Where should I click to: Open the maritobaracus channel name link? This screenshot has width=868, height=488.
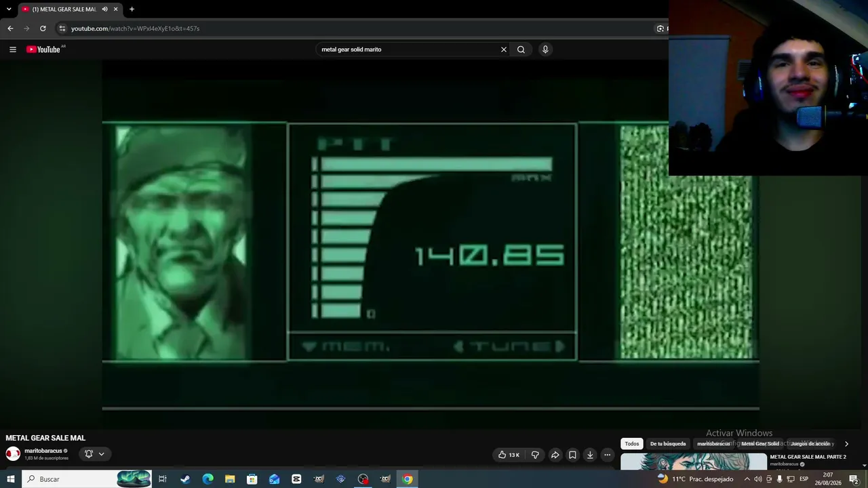43,451
